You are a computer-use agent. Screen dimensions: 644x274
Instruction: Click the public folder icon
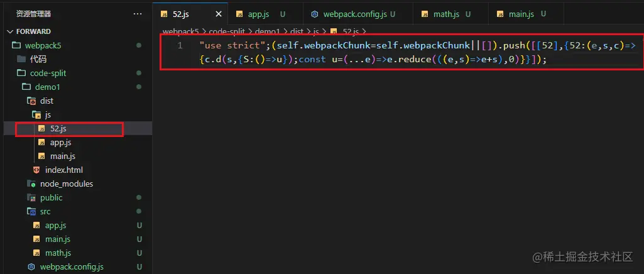tap(31, 197)
